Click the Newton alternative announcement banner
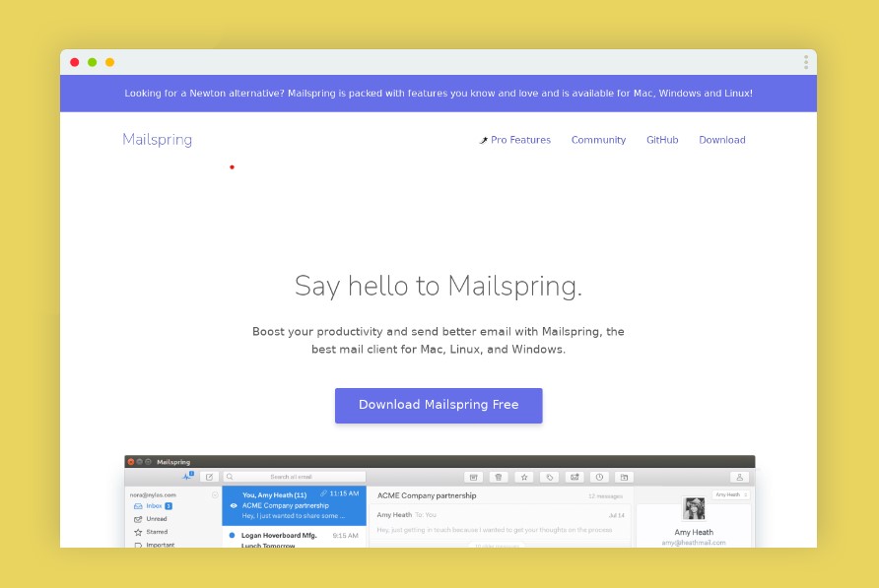Image resolution: width=879 pixels, height=588 pixels. (439, 94)
